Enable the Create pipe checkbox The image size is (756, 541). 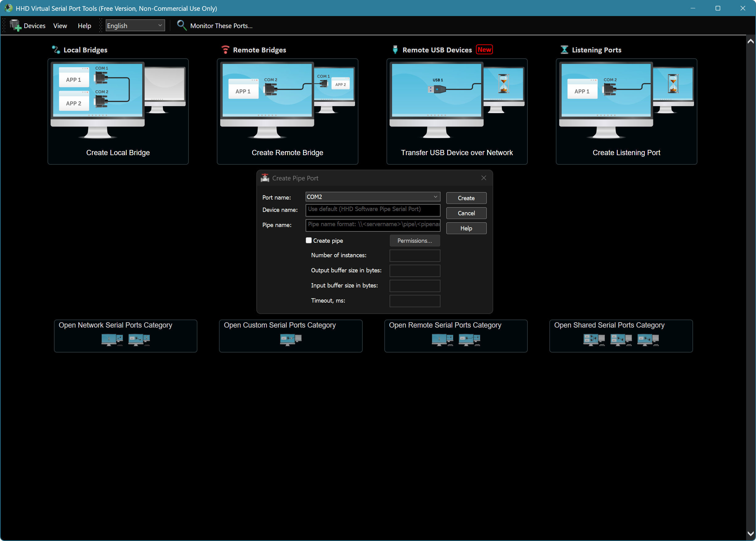click(x=309, y=241)
